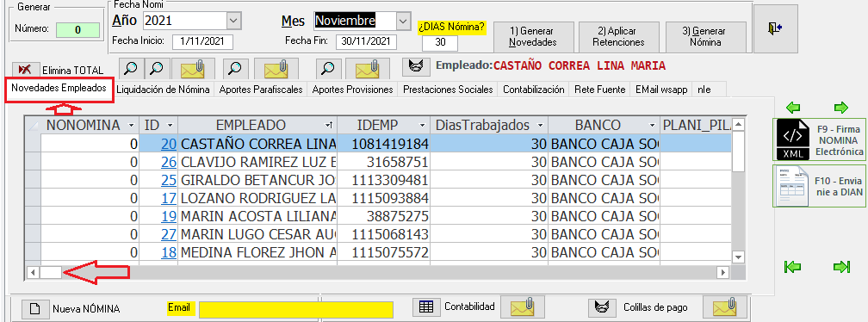868x322 pixels.
Task: Click the F9 Firma NOMINA Electrónica XML icon
Action: coord(793,139)
